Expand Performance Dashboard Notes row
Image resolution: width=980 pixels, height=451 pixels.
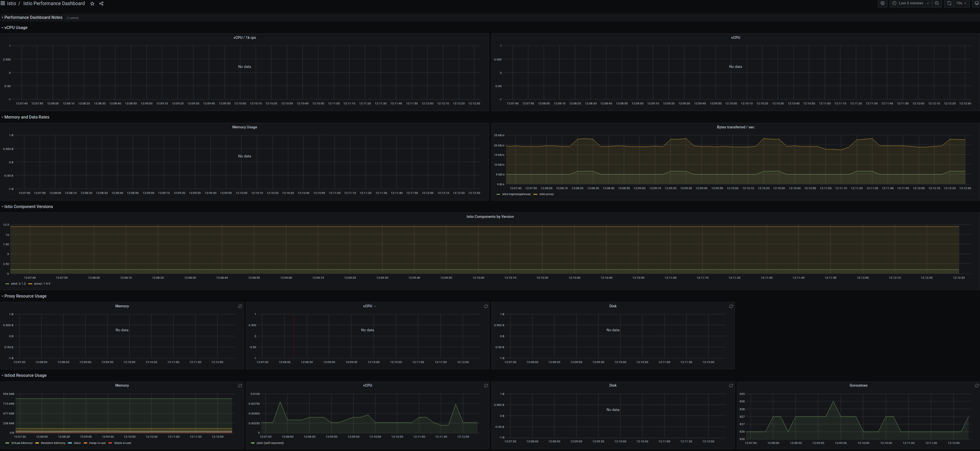33,18
